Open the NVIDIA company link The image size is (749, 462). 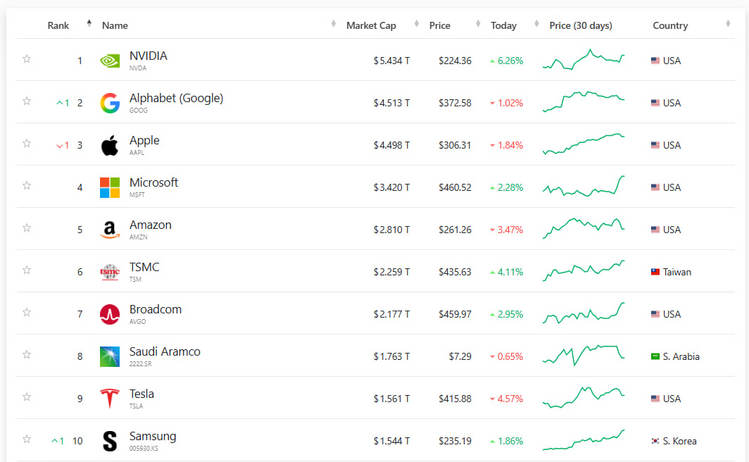[x=148, y=56]
